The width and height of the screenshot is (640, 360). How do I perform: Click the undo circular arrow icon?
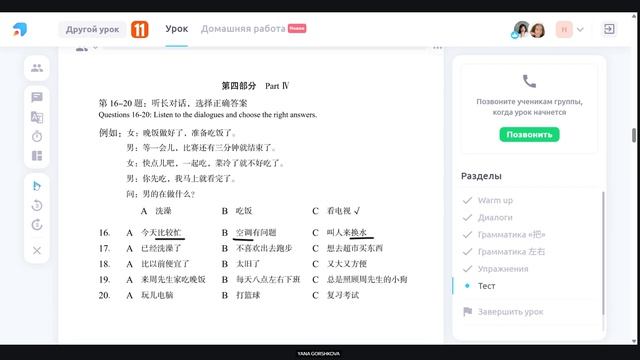[37, 205]
